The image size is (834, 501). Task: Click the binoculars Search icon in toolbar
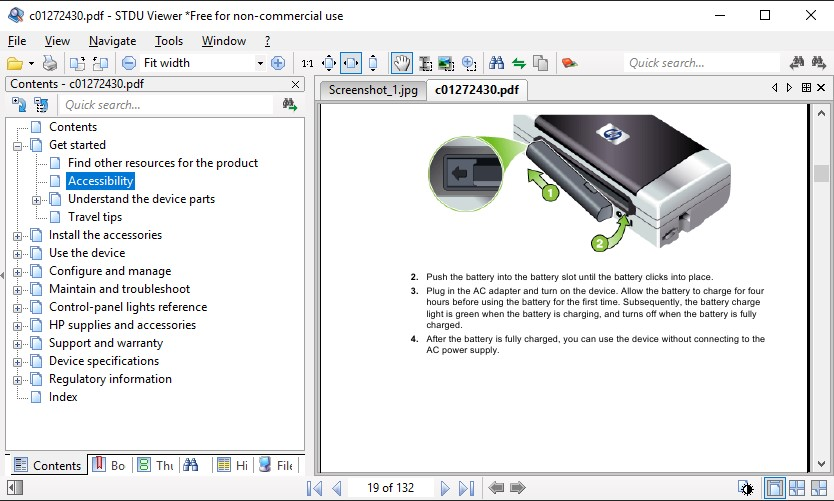[496, 63]
